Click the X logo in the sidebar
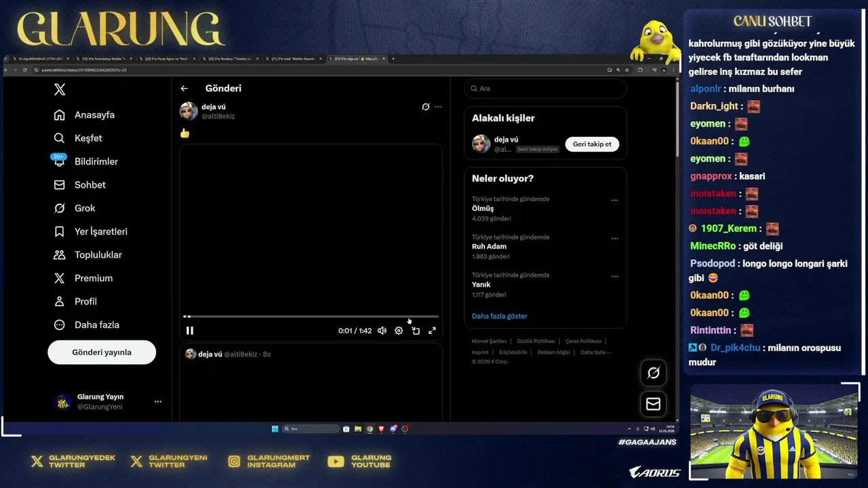868x488 pixels. coord(60,89)
